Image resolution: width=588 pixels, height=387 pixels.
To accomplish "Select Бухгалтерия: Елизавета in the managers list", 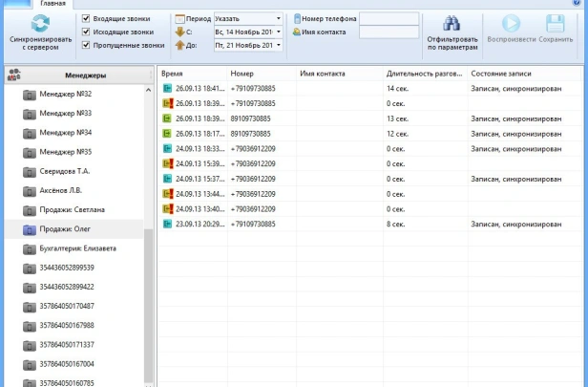I will pos(77,248).
